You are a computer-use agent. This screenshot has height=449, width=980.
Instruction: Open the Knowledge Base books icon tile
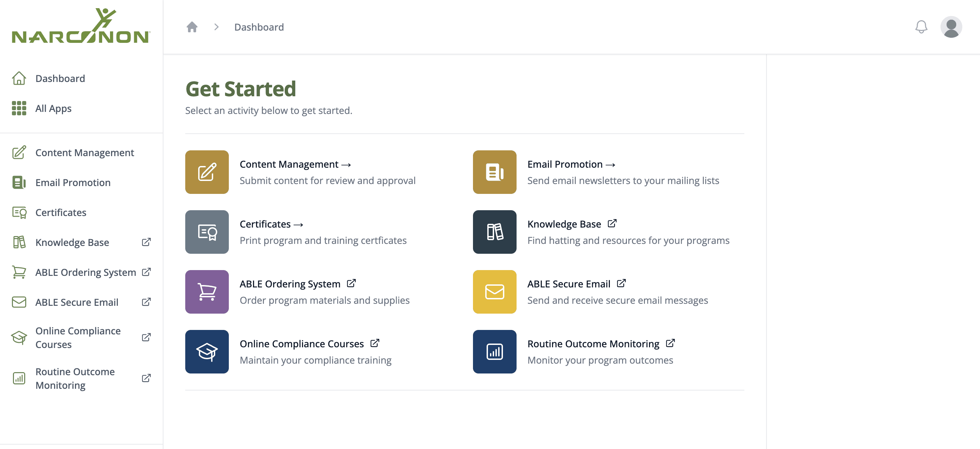coord(494,232)
